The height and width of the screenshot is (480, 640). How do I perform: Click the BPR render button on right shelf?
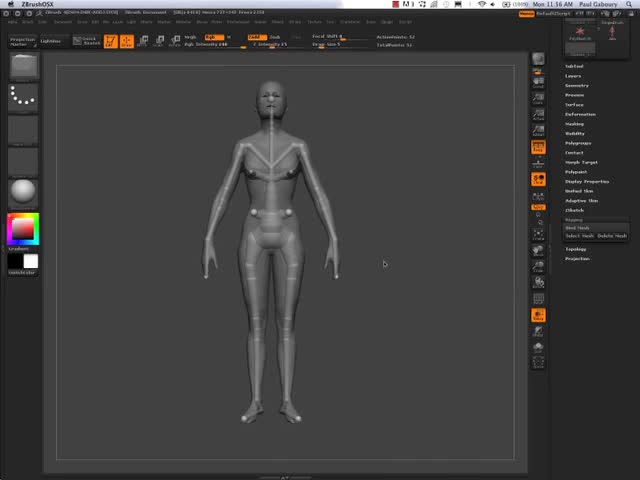pyautogui.click(x=538, y=60)
